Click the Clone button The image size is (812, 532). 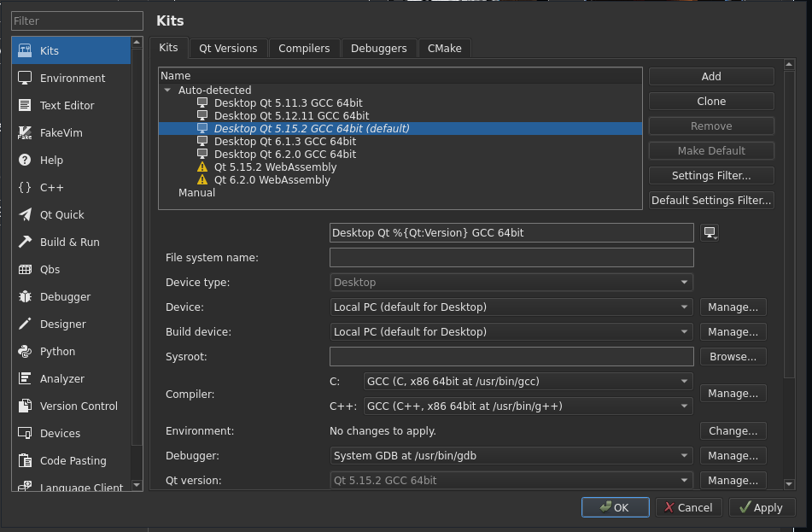710,101
